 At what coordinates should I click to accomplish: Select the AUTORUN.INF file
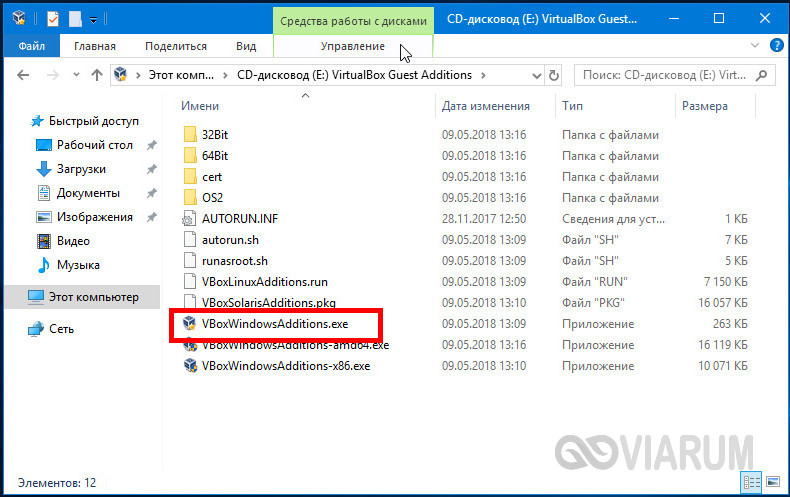240,219
